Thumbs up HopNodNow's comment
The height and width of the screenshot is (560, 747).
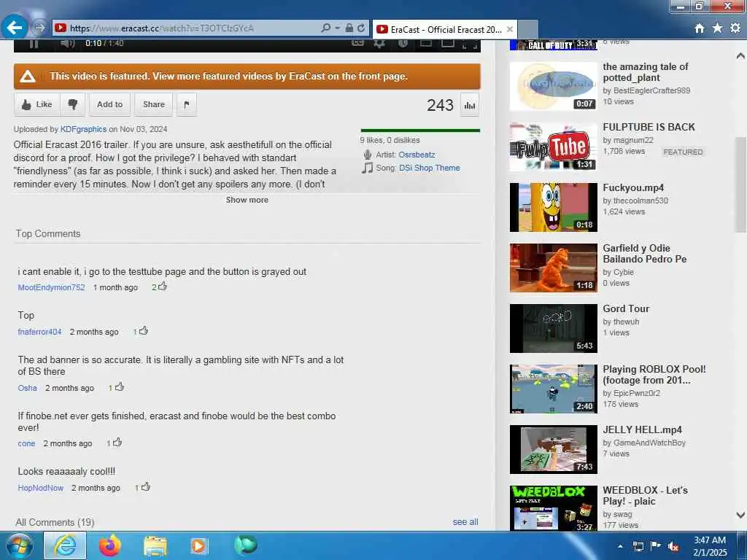[145, 486]
